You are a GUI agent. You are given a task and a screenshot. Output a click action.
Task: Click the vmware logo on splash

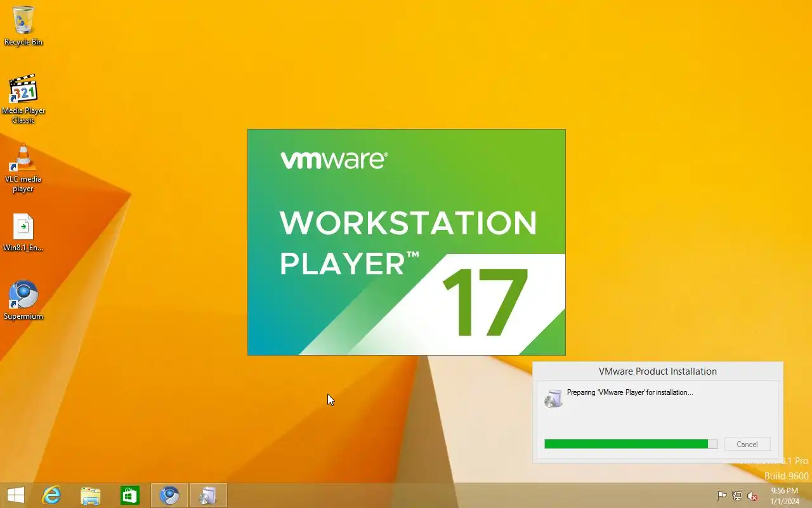(x=334, y=159)
